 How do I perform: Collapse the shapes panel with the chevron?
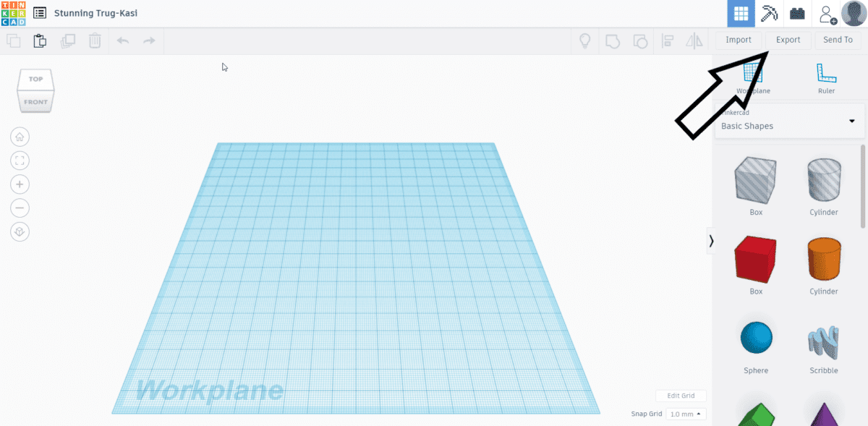click(x=711, y=240)
